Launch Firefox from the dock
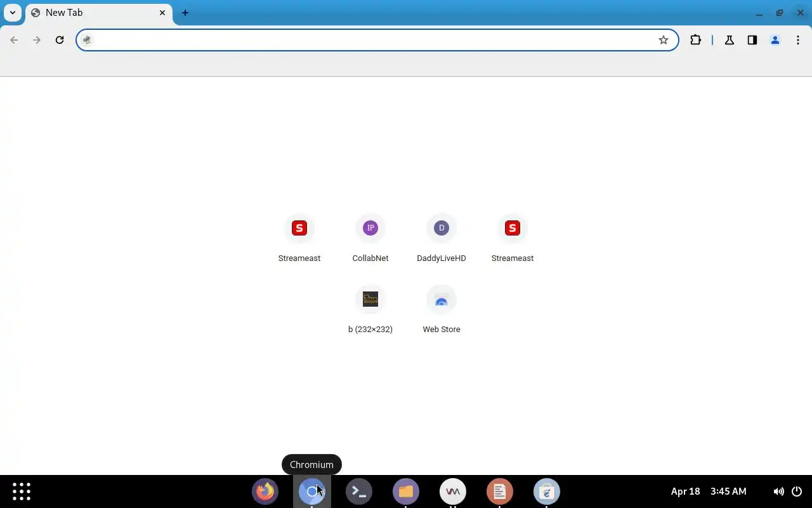 [x=265, y=491]
